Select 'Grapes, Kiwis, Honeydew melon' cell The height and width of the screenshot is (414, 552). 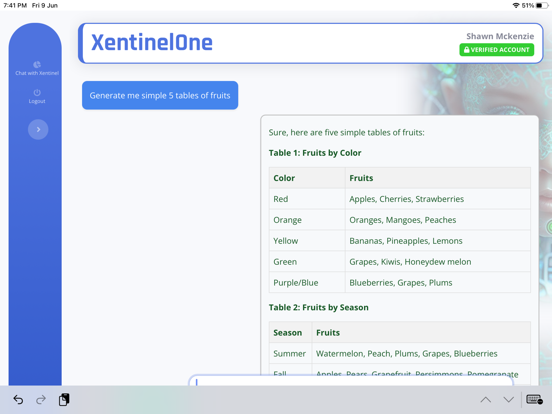click(438, 262)
